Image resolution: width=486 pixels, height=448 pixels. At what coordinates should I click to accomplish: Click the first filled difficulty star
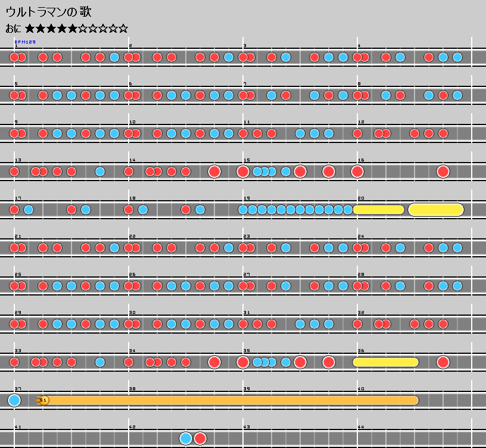(30, 29)
